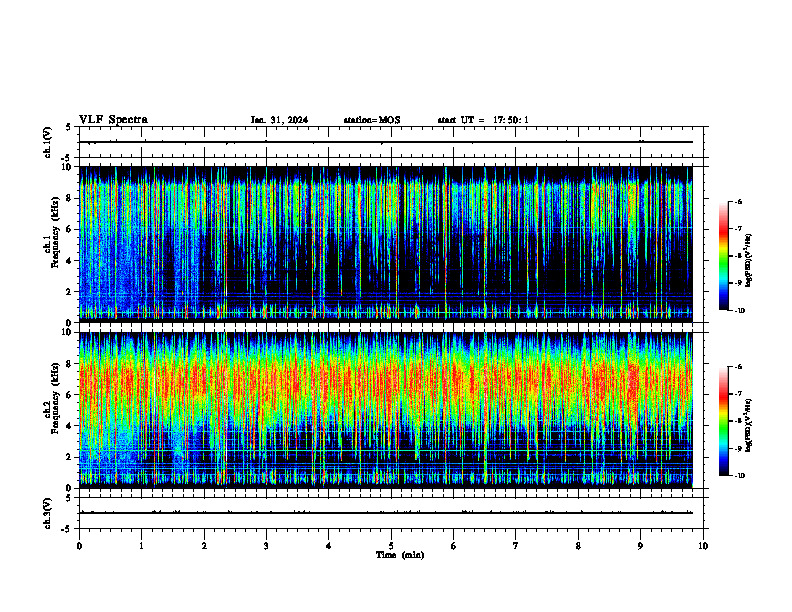Click the ch.1 color bar log(PSD) label
The image size is (792, 612).
pos(749,260)
